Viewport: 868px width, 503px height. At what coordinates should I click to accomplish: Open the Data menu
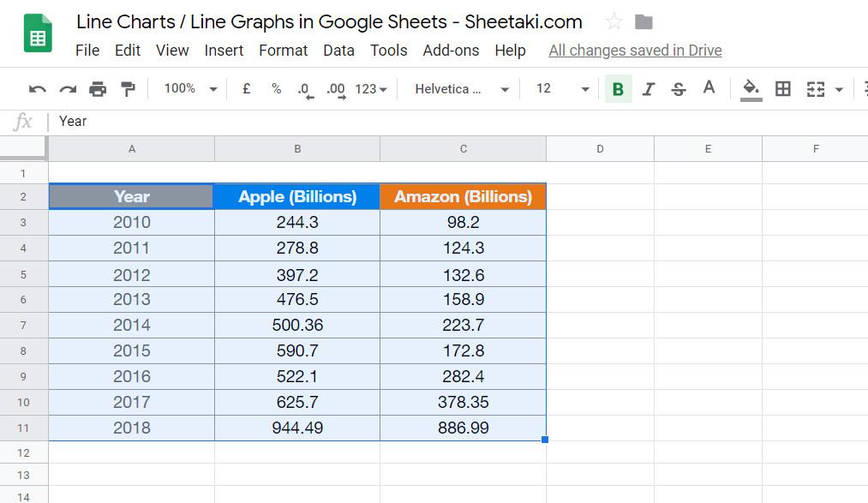pyautogui.click(x=338, y=51)
